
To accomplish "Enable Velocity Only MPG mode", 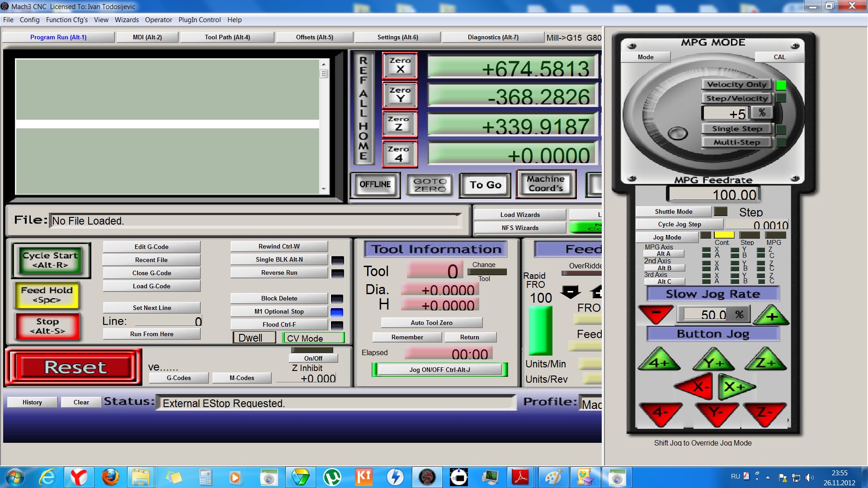I will pos(736,84).
